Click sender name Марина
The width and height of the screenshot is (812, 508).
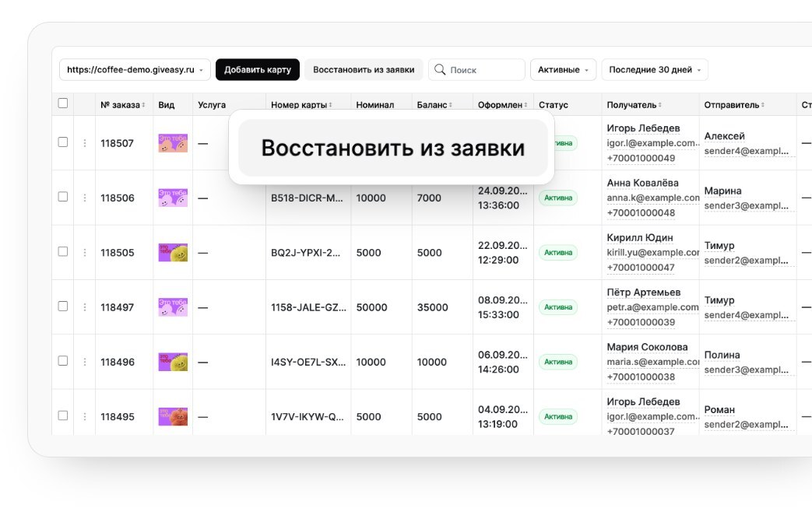click(723, 191)
